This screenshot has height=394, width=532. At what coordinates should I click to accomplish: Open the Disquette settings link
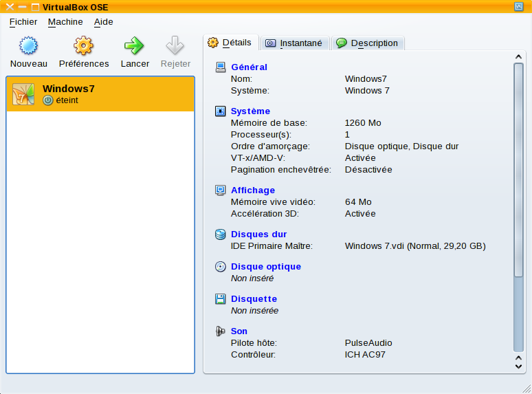point(254,298)
